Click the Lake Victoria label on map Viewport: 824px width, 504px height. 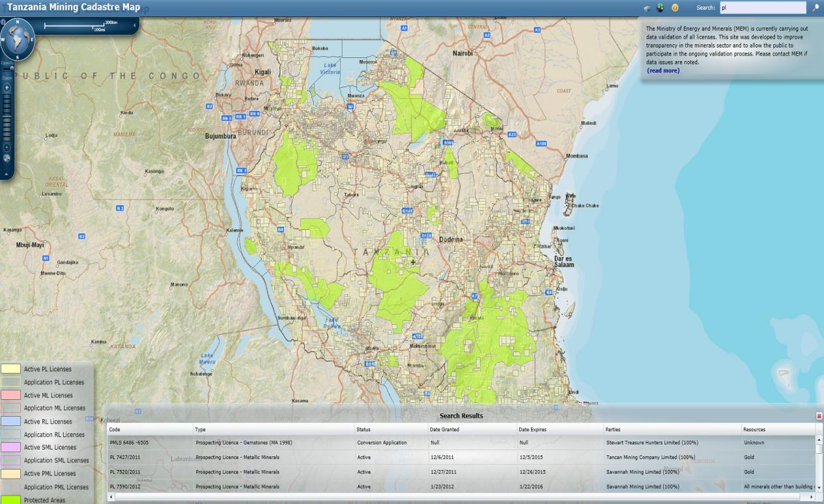point(330,68)
